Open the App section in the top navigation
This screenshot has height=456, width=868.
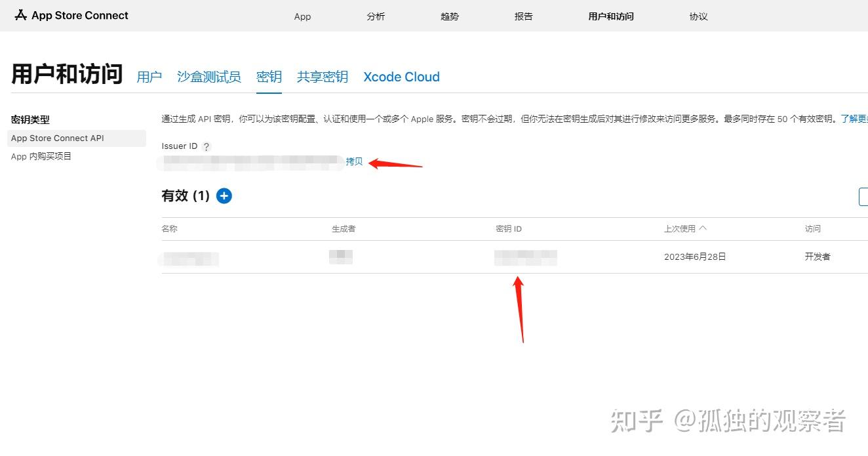coord(302,16)
